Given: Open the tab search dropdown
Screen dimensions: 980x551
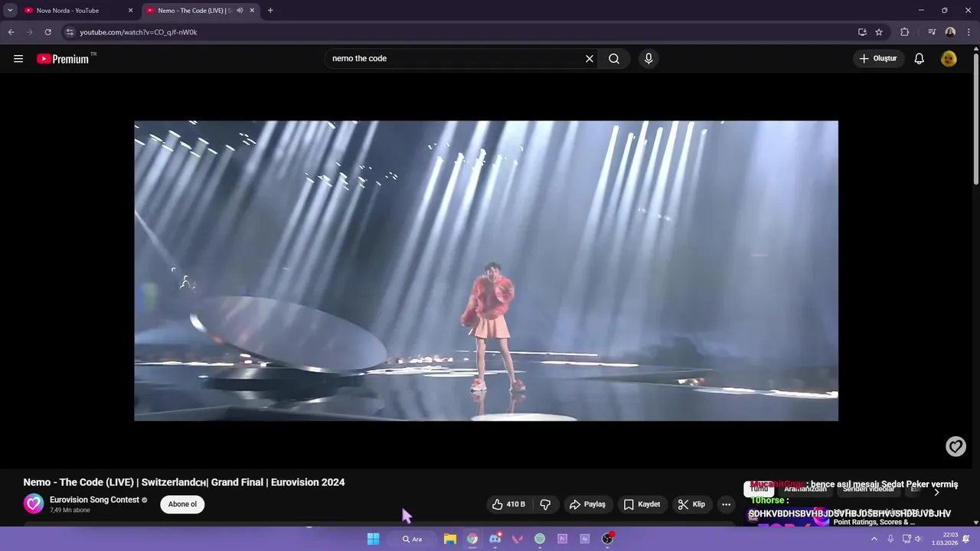Looking at the screenshot, I should tap(10, 11).
